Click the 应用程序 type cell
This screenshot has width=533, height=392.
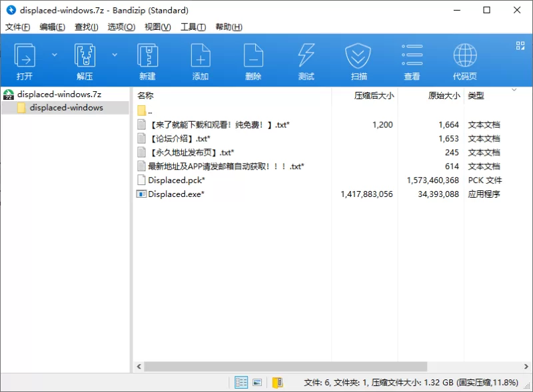pyautogui.click(x=484, y=194)
